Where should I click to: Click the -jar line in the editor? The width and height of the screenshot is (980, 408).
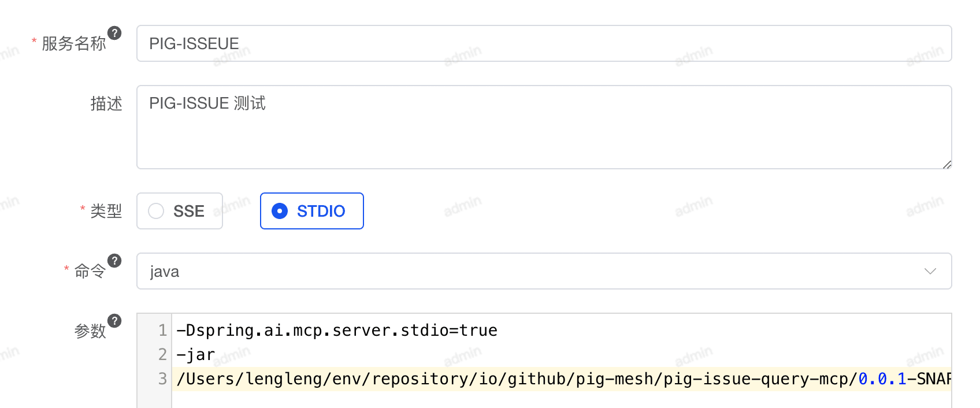tap(196, 354)
